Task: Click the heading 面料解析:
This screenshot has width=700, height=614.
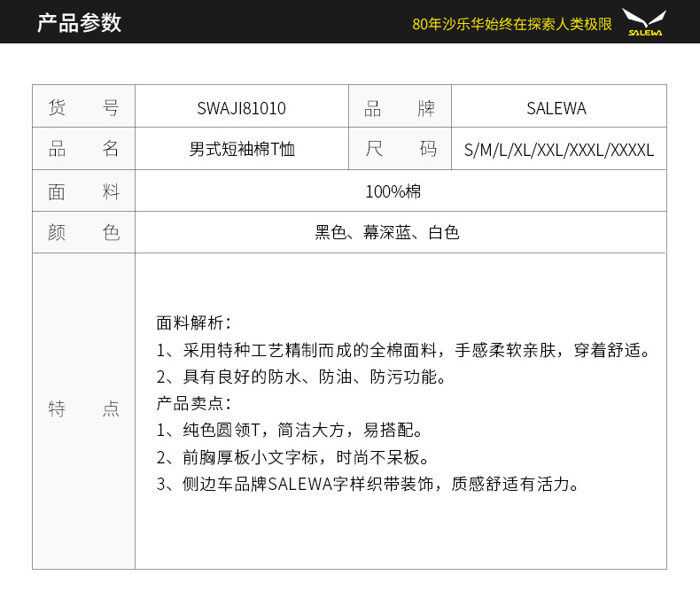Action: 194,323
